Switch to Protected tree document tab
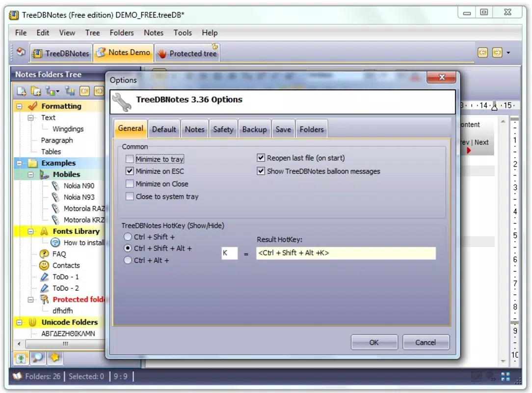This screenshot has height=393, width=532. 187,54
